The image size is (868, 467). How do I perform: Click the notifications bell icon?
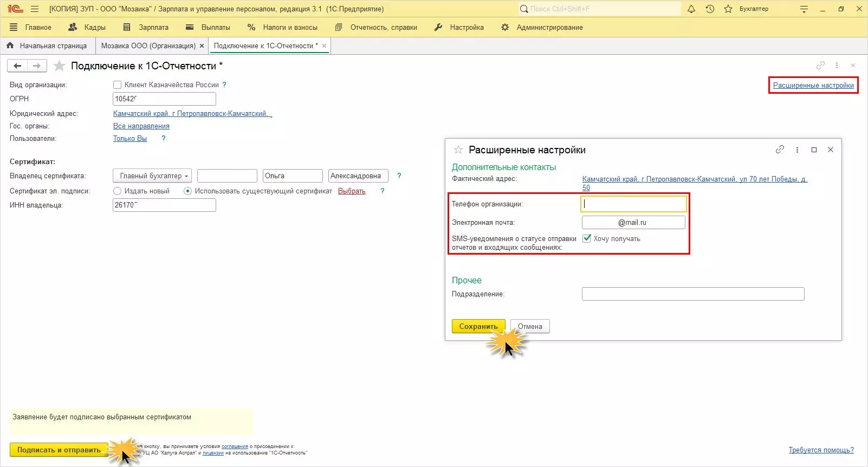691,9
